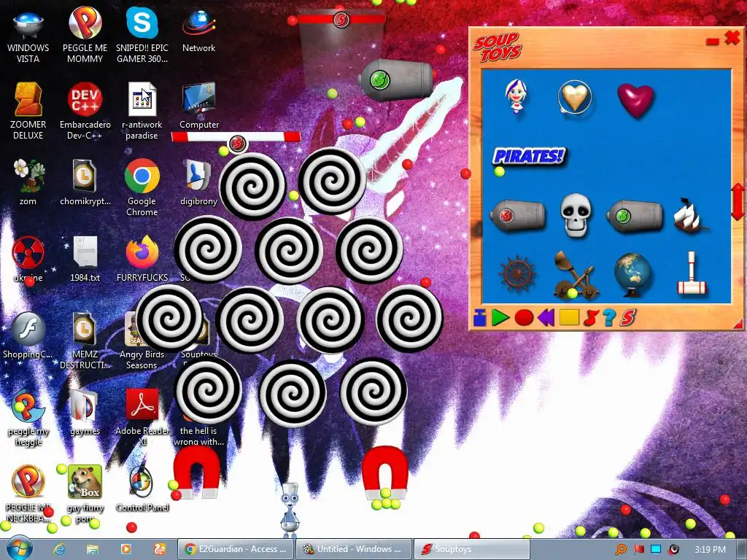
Task: Select the gold heart toy in the toybox
Action: pyautogui.click(x=575, y=97)
